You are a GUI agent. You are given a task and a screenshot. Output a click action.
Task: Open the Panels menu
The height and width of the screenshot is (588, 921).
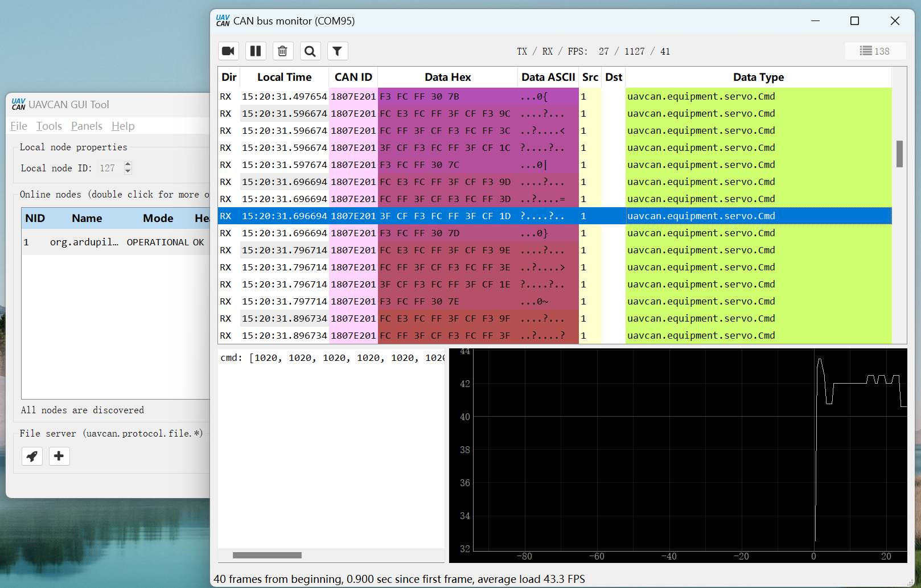pyautogui.click(x=87, y=126)
